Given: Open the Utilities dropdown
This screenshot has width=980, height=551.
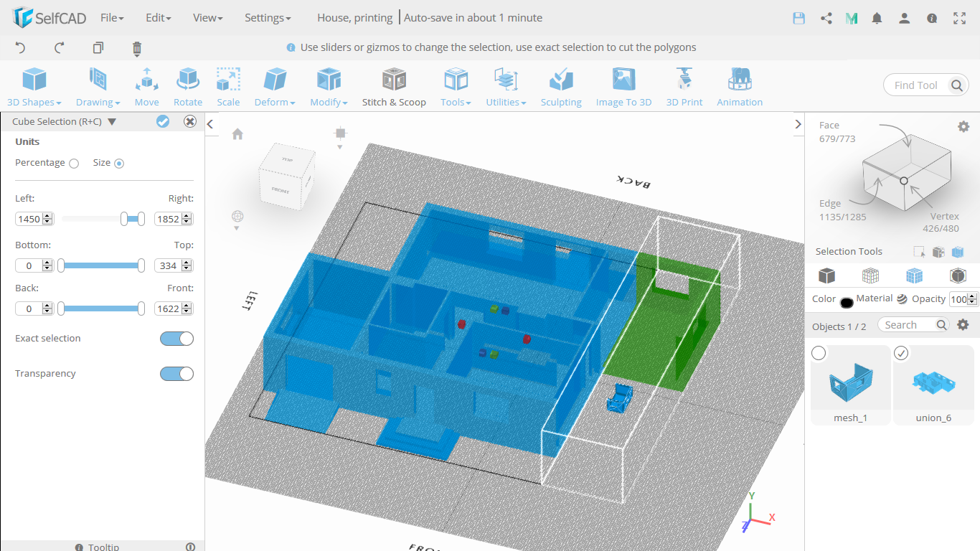Looking at the screenshot, I should click(x=506, y=87).
